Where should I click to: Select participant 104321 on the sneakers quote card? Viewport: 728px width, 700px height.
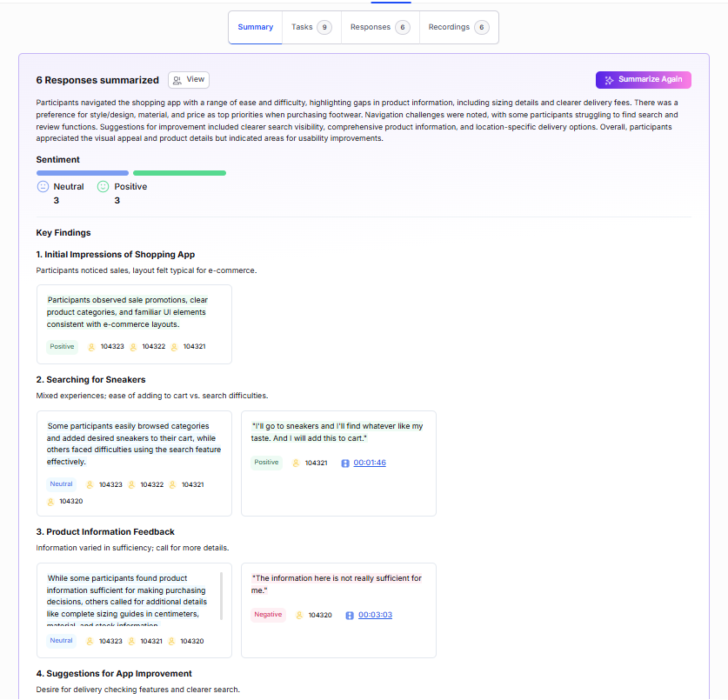point(317,463)
